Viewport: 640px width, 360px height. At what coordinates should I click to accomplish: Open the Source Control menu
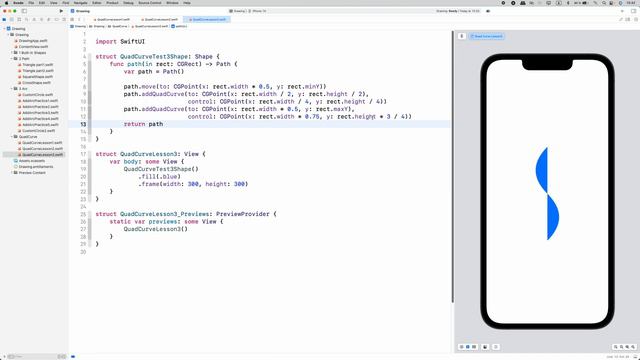pos(150,3)
